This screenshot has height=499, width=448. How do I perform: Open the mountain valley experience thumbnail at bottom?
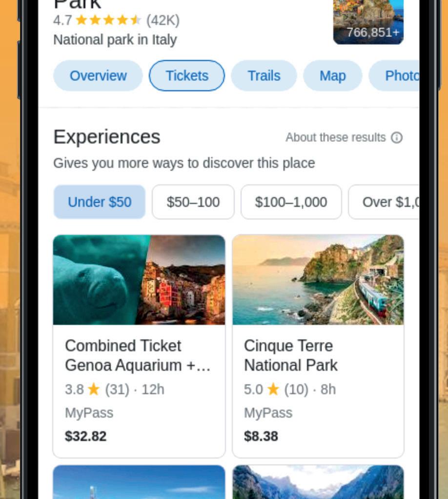click(x=318, y=482)
